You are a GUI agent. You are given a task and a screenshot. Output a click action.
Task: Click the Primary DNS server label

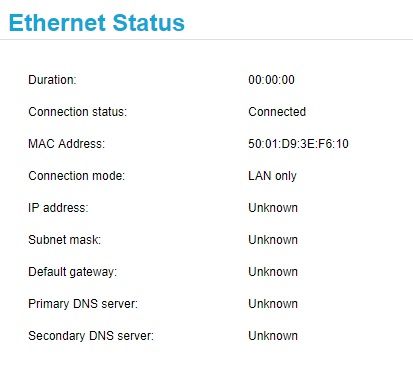pos(83,304)
